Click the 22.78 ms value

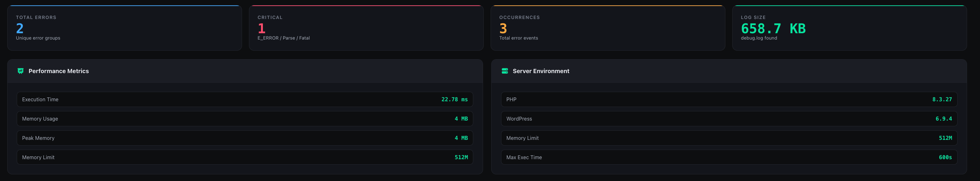[x=455, y=100]
